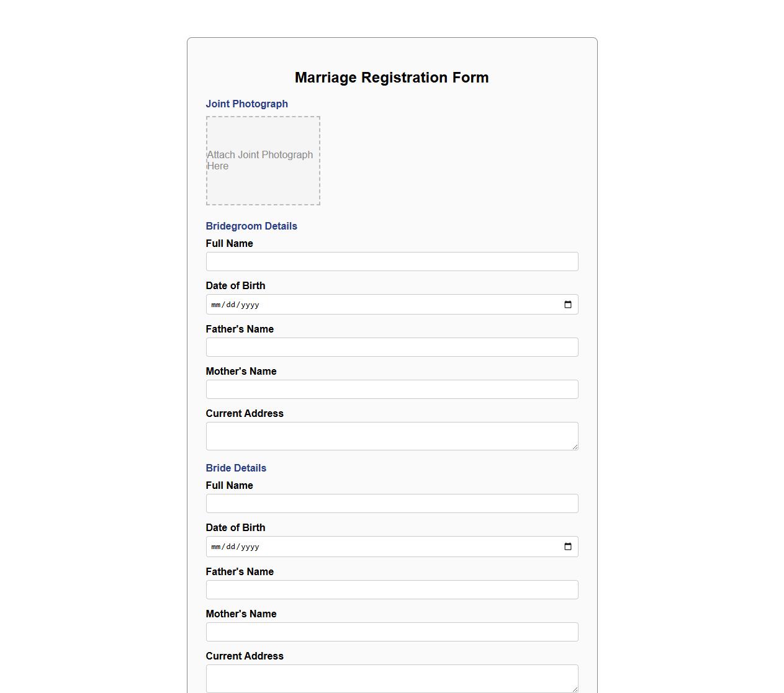Click the resize grip on bridegroom Current Address box

tap(574, 446)
